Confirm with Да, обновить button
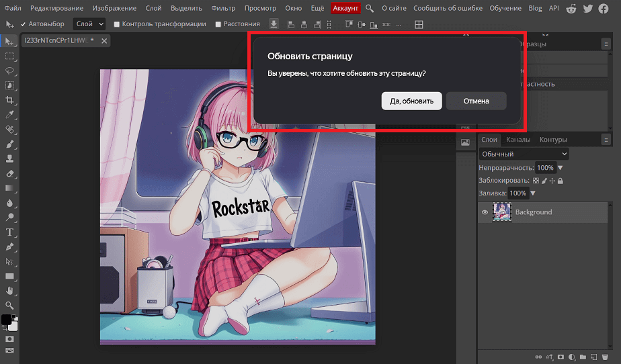Screen dimensions: 621x364 pyautogui.click(x=411, y=101)
